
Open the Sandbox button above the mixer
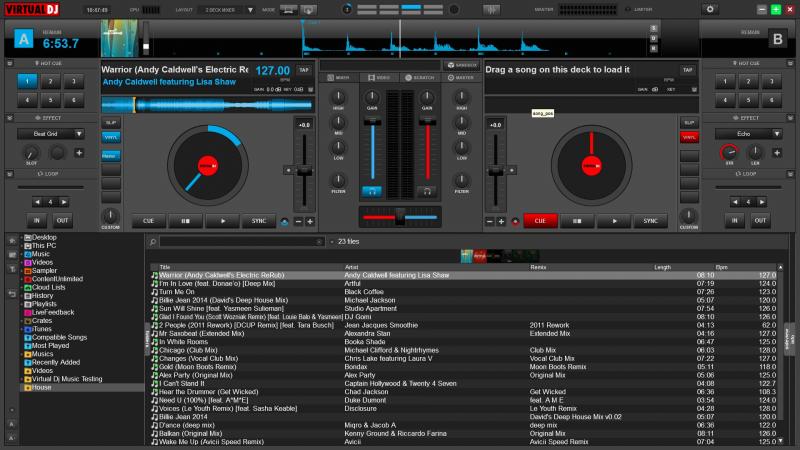point(462,65)
